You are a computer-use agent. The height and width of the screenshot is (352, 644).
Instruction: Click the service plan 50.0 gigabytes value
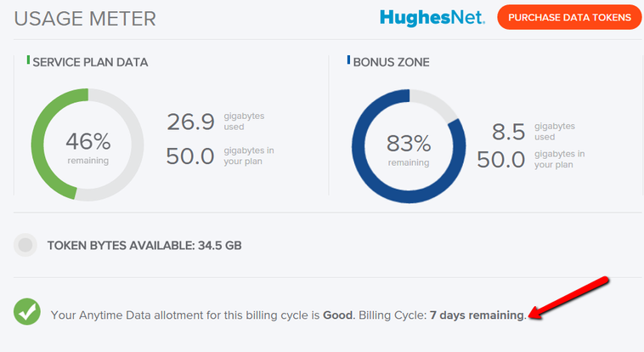tap(190, 156)
